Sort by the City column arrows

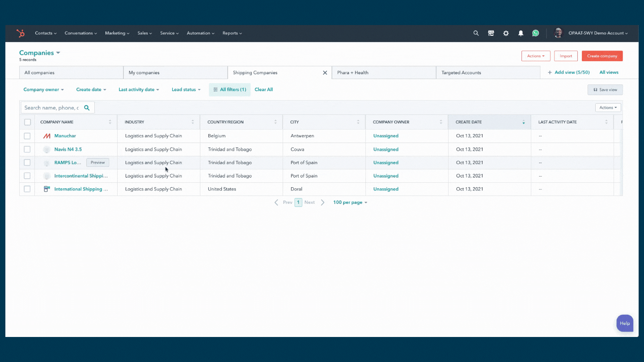coord(358,122)
